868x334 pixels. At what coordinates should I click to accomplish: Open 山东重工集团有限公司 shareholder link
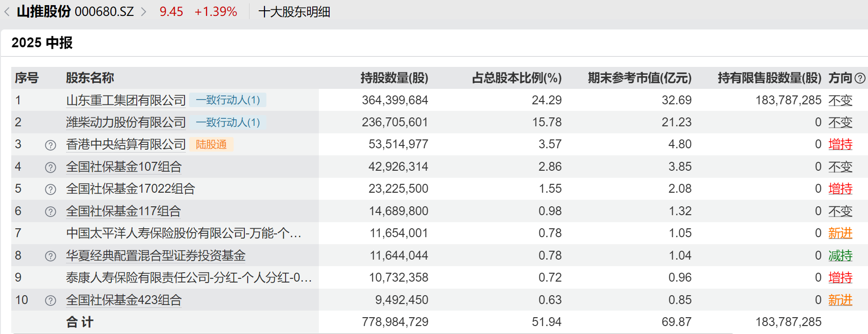[126, 100]
